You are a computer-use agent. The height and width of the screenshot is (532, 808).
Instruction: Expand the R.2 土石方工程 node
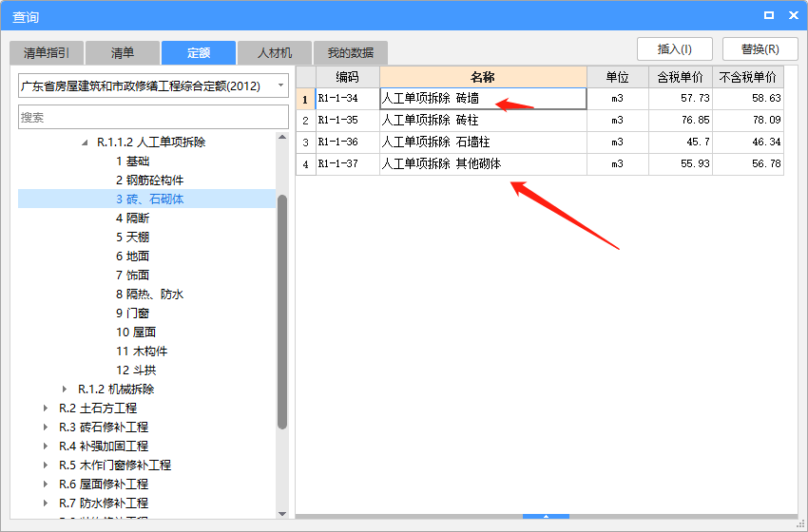click(46, 408)
